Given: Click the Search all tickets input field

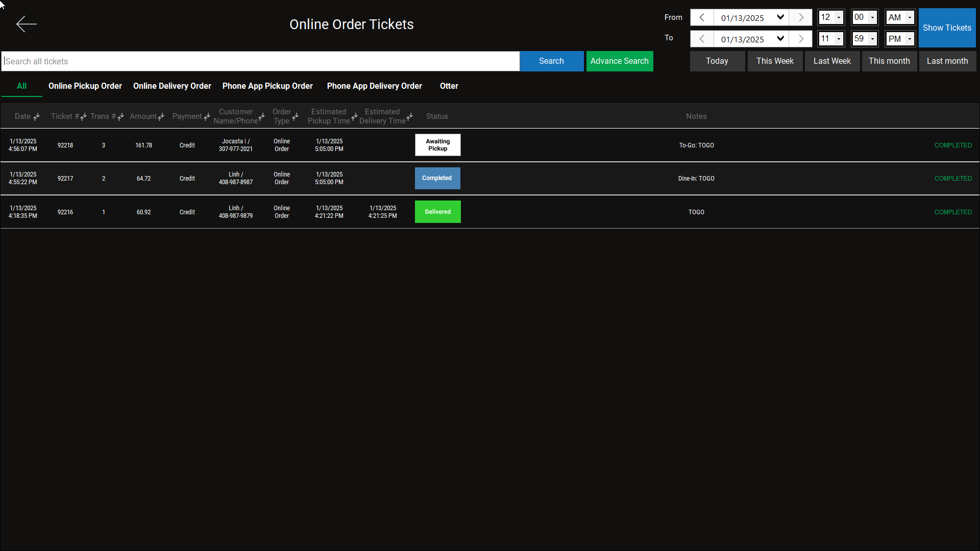Looking at the screenshot, I should click(260, 61).
